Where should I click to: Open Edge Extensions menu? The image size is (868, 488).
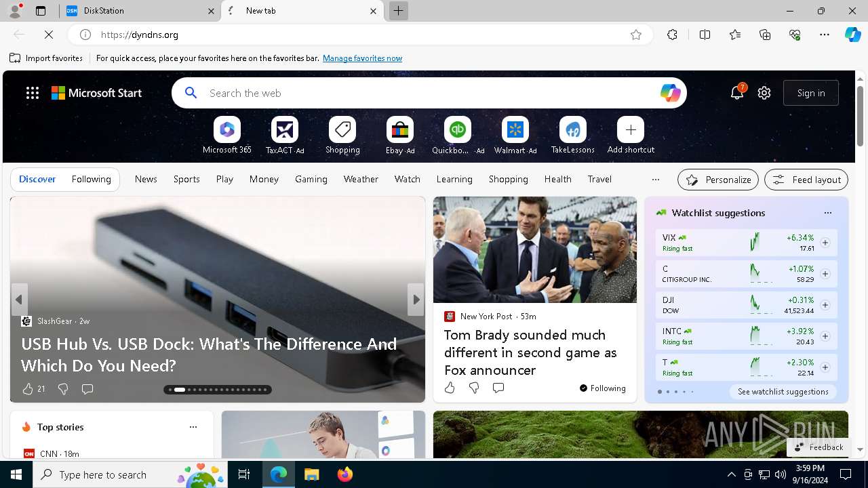[x=672, y=35]
